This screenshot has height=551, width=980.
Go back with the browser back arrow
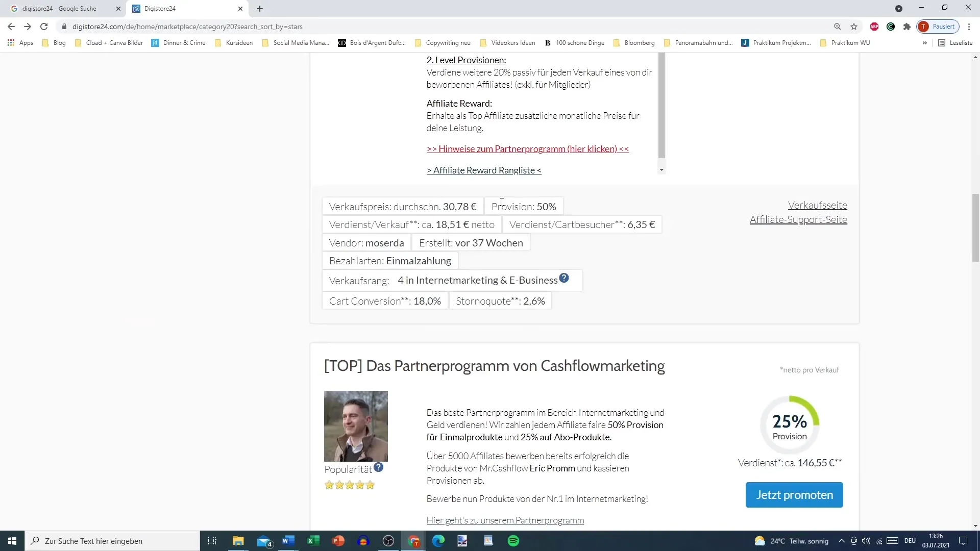(x=11, y=27)
